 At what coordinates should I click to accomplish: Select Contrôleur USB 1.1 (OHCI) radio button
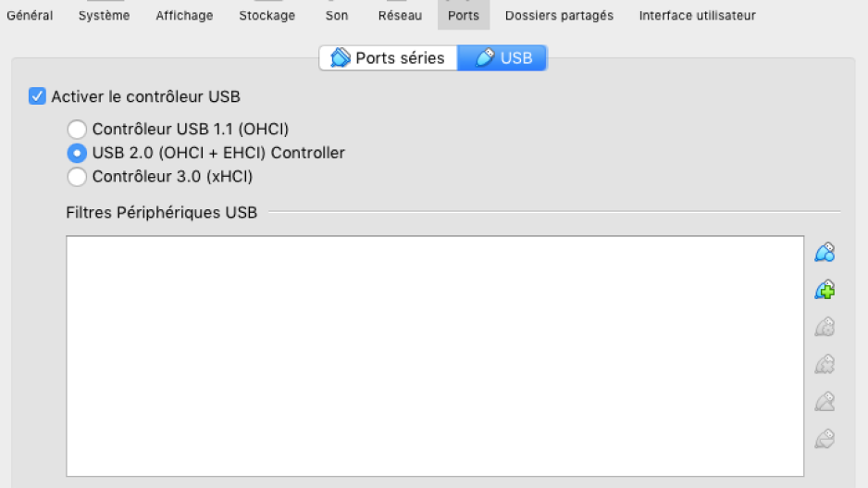coord(77,129)
